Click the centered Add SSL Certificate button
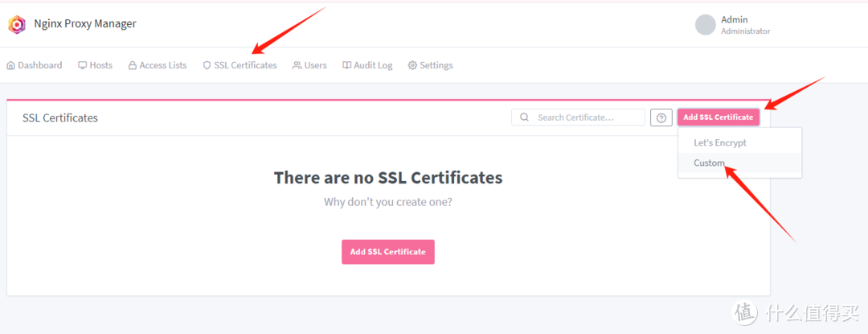The height and width of the screenshot is (334, 868). point(388,252)
